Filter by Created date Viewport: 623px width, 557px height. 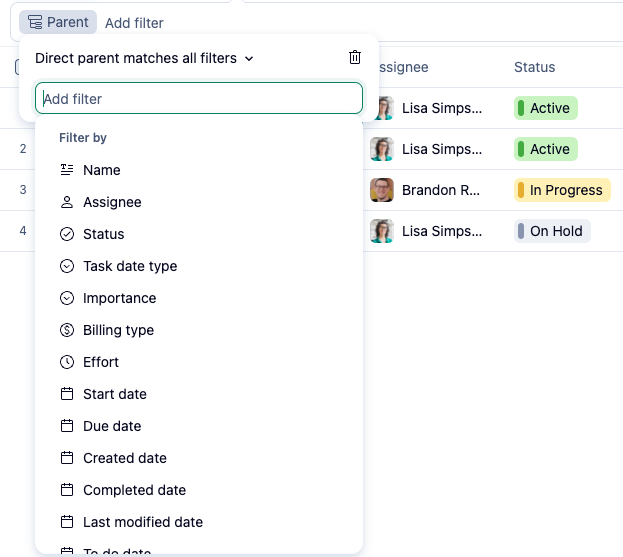click(x=124, y=458)
